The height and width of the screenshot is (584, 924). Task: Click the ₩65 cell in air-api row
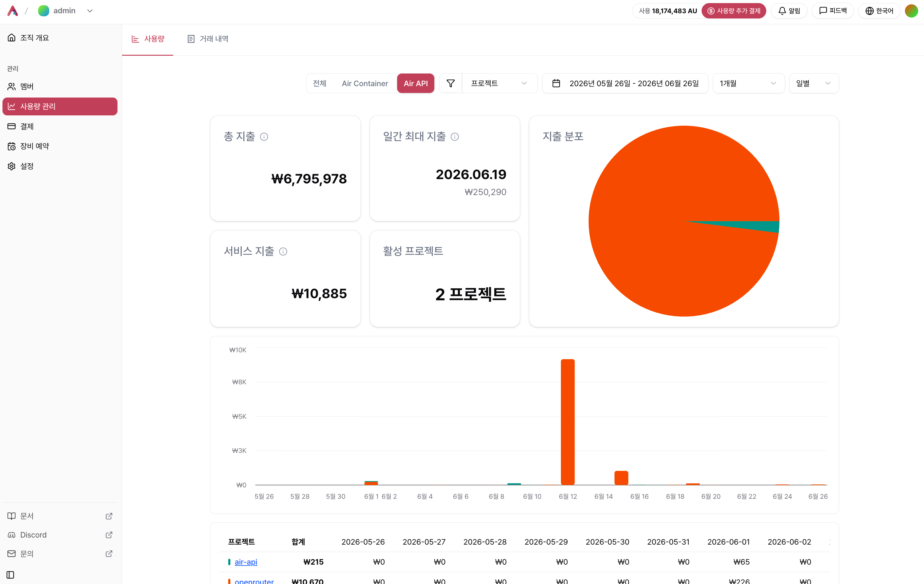click(x=741, y=562)
